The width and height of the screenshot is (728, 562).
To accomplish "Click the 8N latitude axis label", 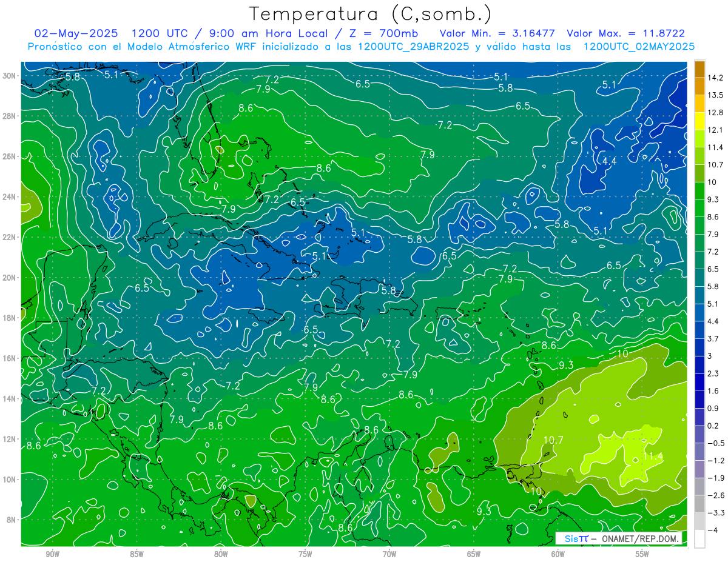I will click(12, 520).
